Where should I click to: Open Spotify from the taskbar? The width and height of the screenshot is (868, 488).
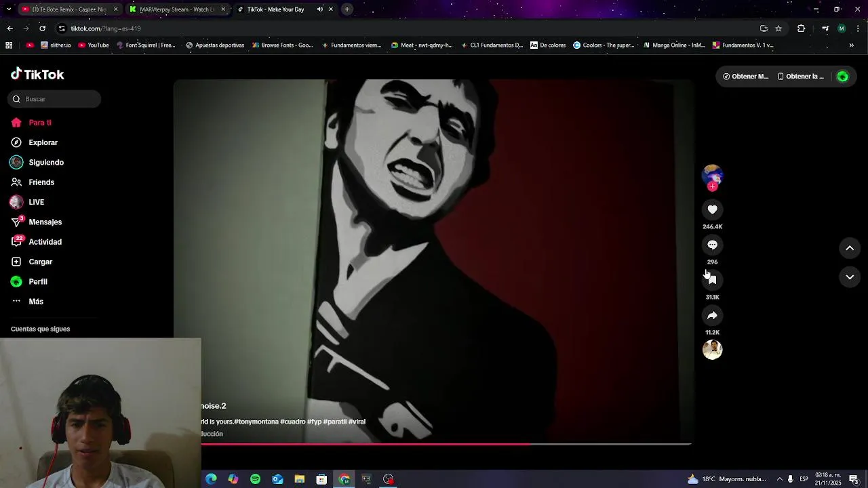click(255, 479)
